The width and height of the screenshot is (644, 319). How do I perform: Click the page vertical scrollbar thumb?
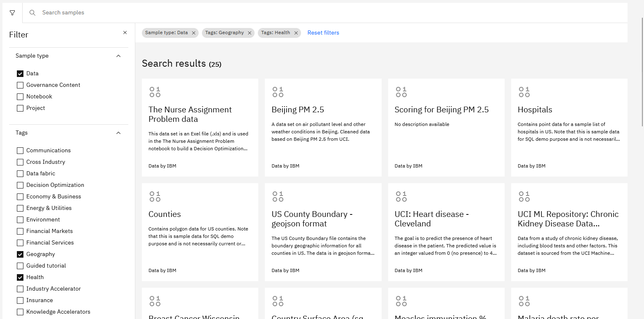point(642,72)
